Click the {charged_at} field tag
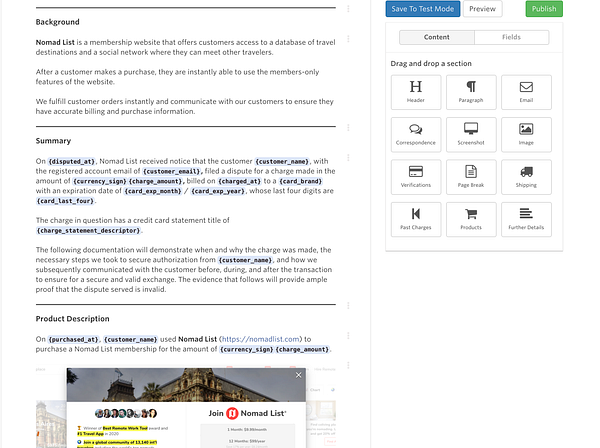The image size is (600, 448). pos(240,181)
